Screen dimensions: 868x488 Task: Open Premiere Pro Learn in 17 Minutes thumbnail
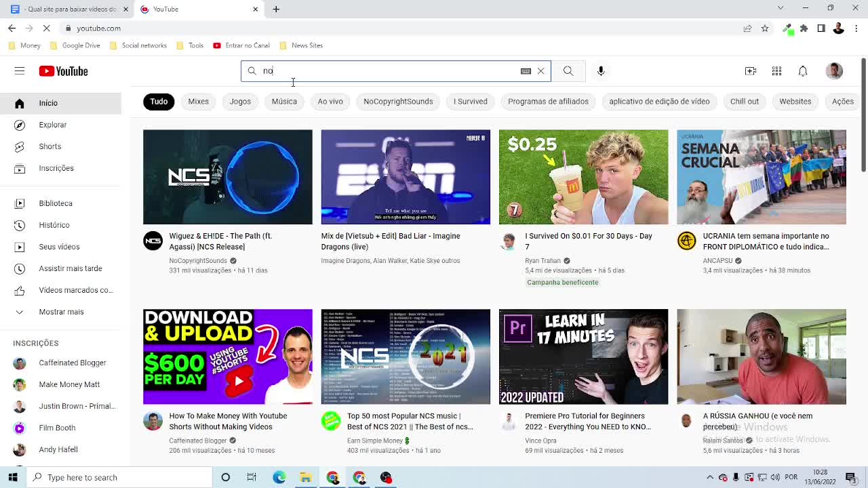point(583,357)
